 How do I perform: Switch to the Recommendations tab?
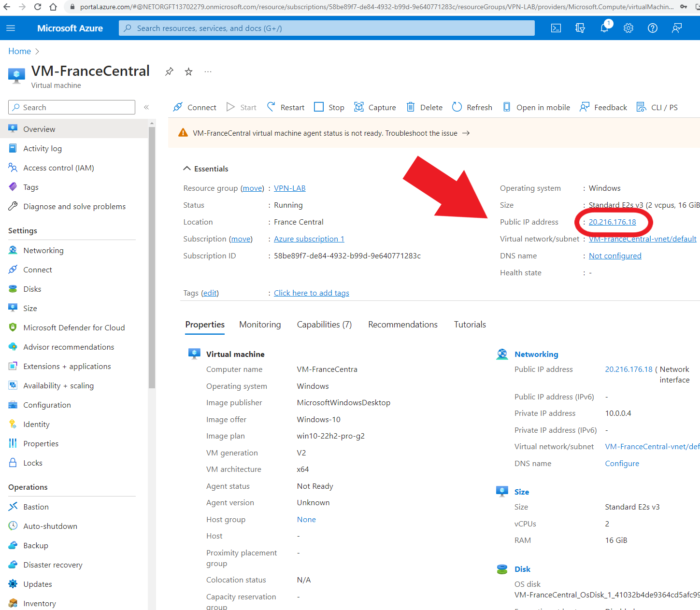(x=403, y=325)
